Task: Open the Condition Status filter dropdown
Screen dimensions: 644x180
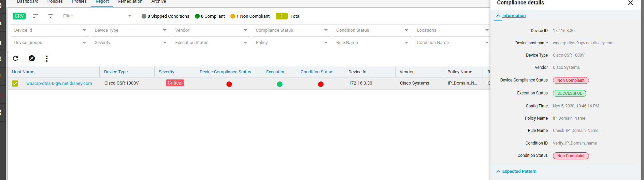Action: [372, 30]
